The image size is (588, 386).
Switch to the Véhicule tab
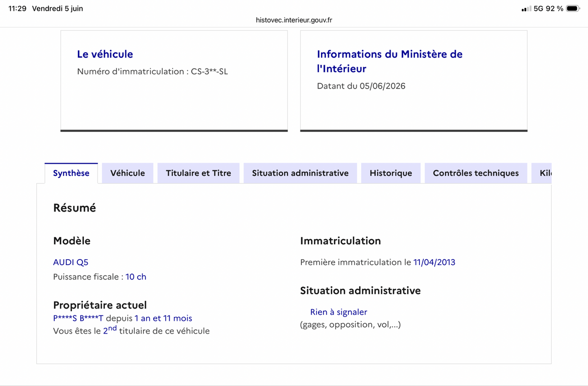coord(128,173)
